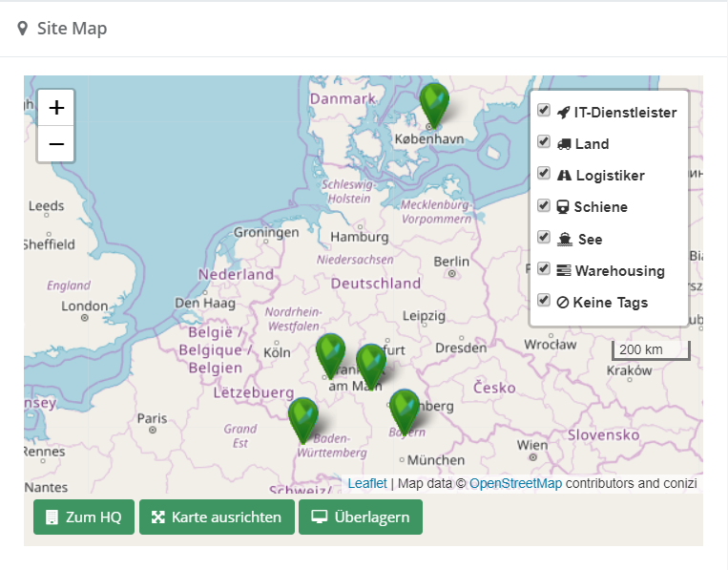Image resolution: width=728 pixels, height=570 pixels.
Task: Uncheck the IT-Dienstleister layer checkbox
Action: (544, 111)
